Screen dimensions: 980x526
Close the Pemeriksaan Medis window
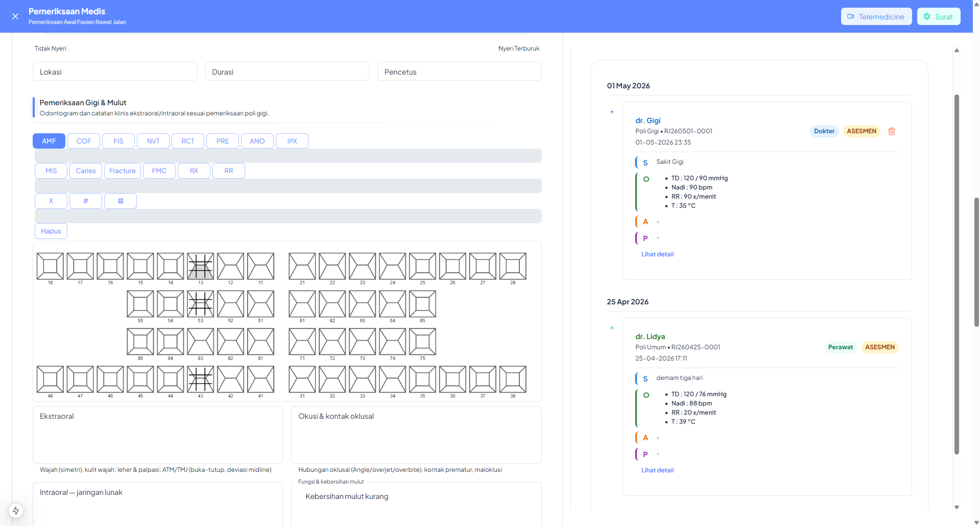[15, 16]
